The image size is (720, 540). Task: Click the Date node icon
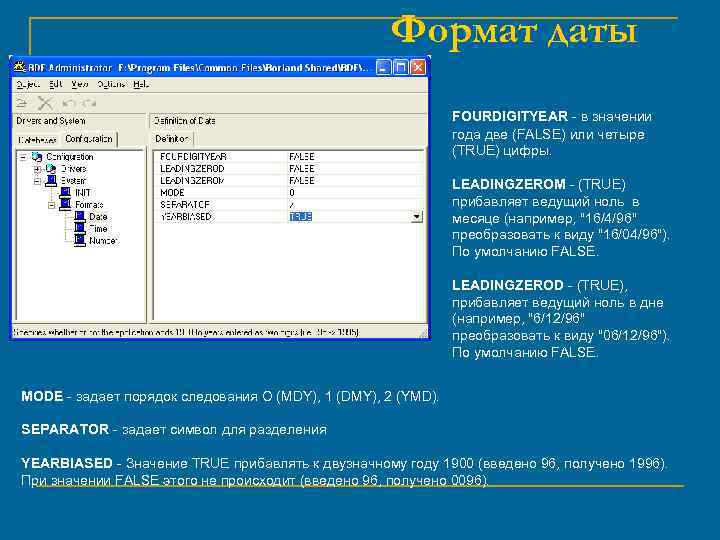80,216
